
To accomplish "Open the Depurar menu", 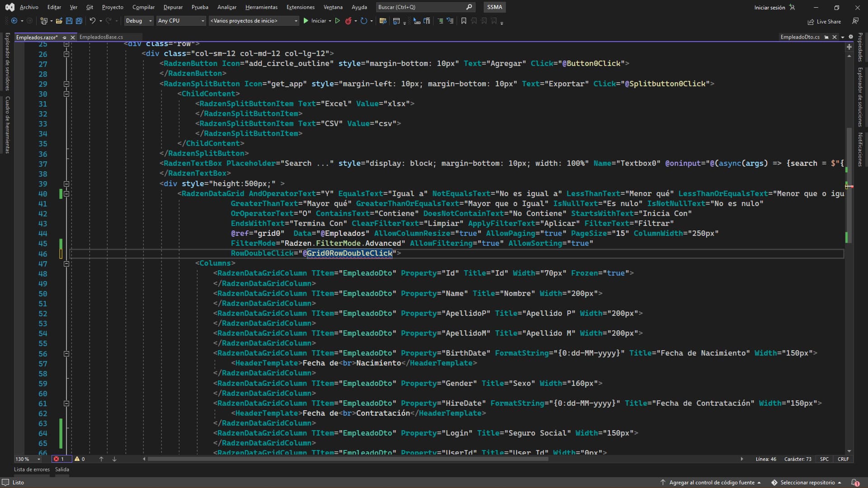I will (x=173, y=7).
